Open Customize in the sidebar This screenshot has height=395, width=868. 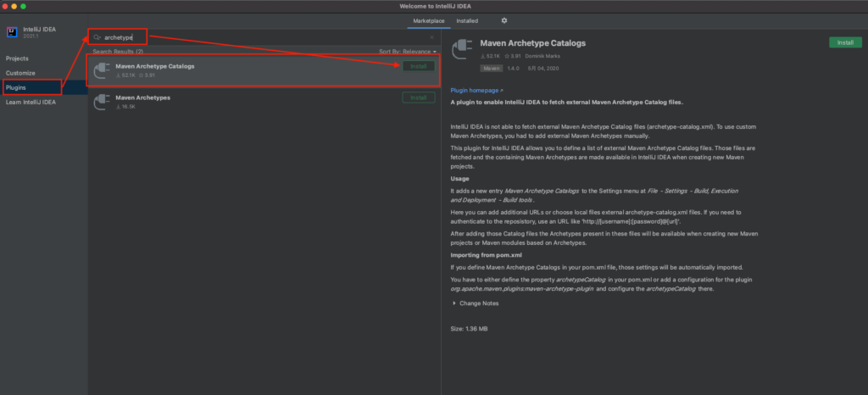point(20,73)
